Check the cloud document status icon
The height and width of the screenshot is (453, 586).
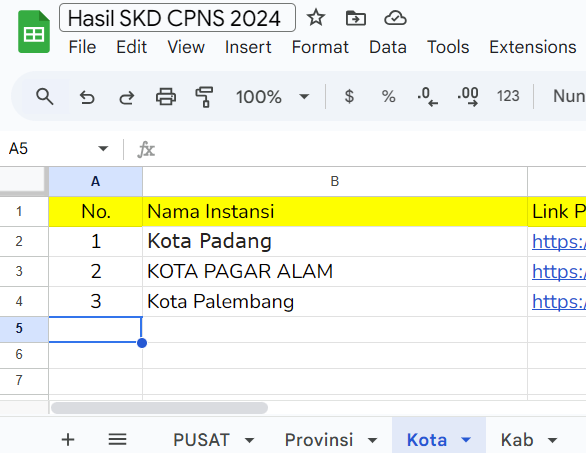pyautogui.click(x=395, y=18)
